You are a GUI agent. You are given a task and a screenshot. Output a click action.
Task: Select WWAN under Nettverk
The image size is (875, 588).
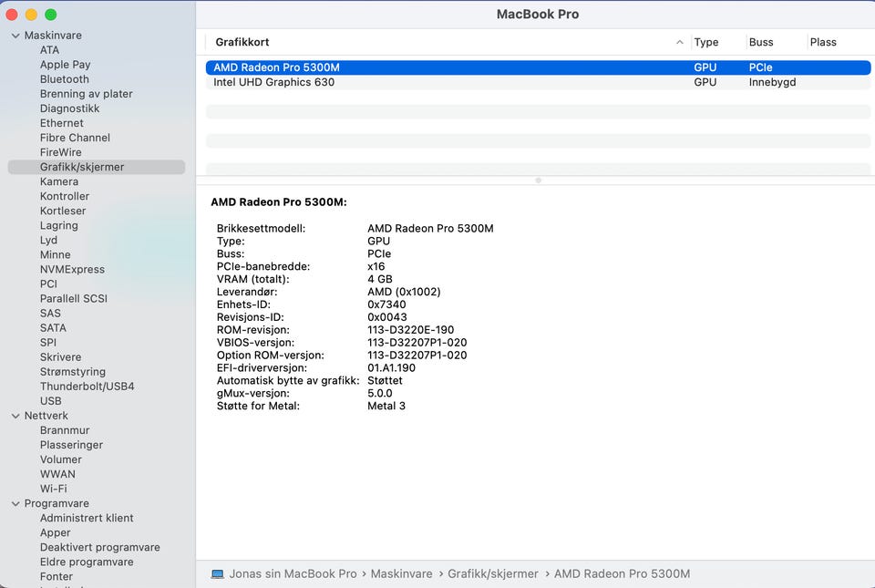click(57, 474)
